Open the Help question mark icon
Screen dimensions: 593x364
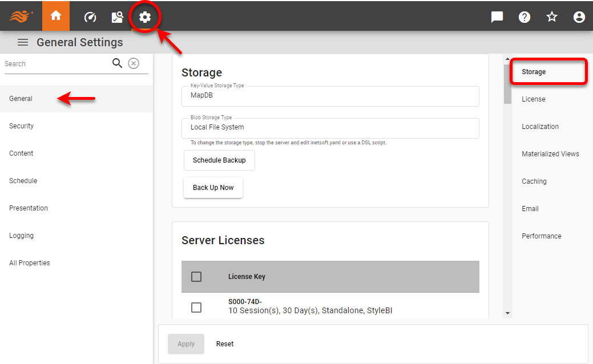[x=524, y=17]
